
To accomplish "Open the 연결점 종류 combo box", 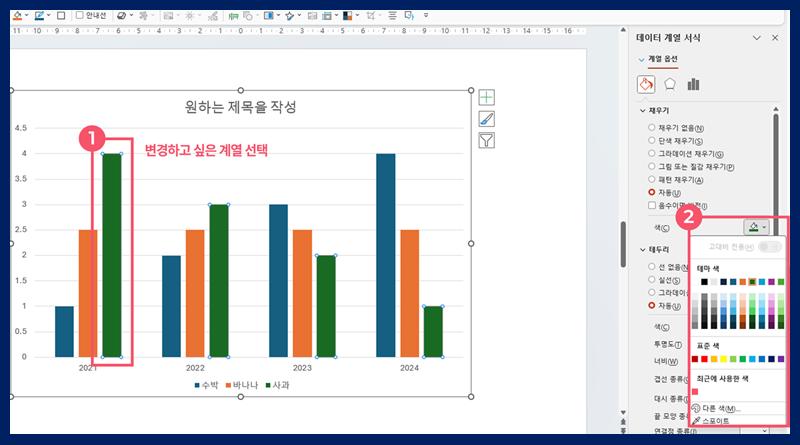I will 754,431.
